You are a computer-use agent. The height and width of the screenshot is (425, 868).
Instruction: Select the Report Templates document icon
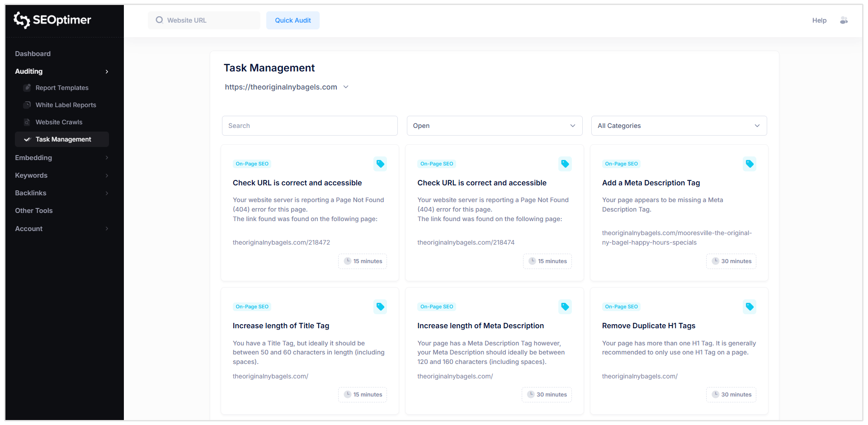(28, 88)
